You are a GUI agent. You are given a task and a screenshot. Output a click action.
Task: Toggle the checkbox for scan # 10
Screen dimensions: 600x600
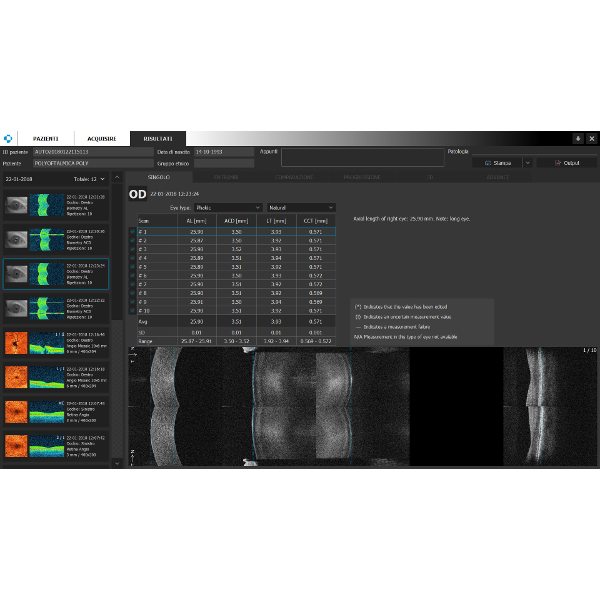point(132,310)
